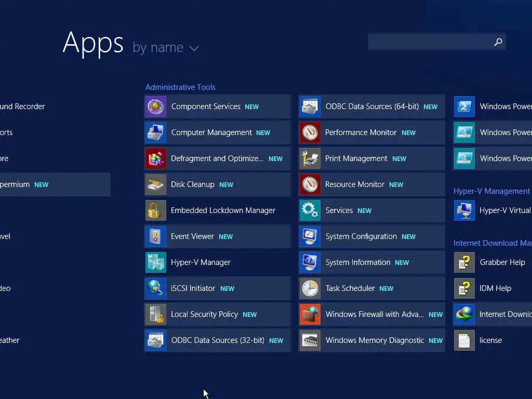The width and height of the screenshot is (532, 399).
Task: Click the 'Resource Monitor' label
Action: 354,184
